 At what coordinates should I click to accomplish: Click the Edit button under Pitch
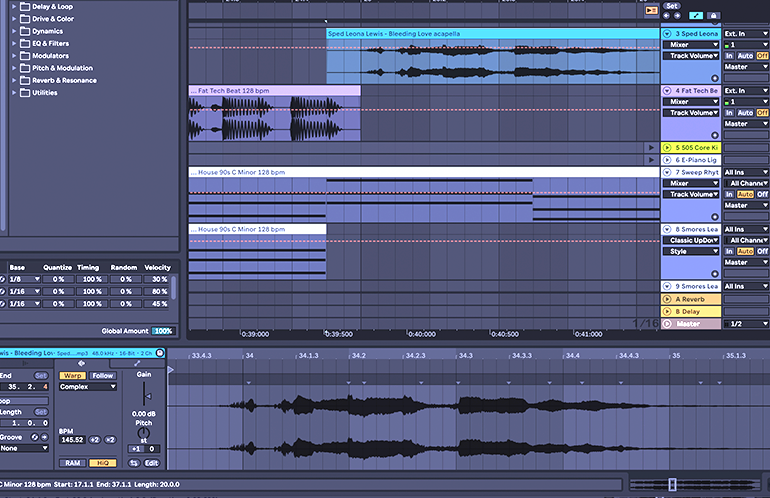click(151, 463)
